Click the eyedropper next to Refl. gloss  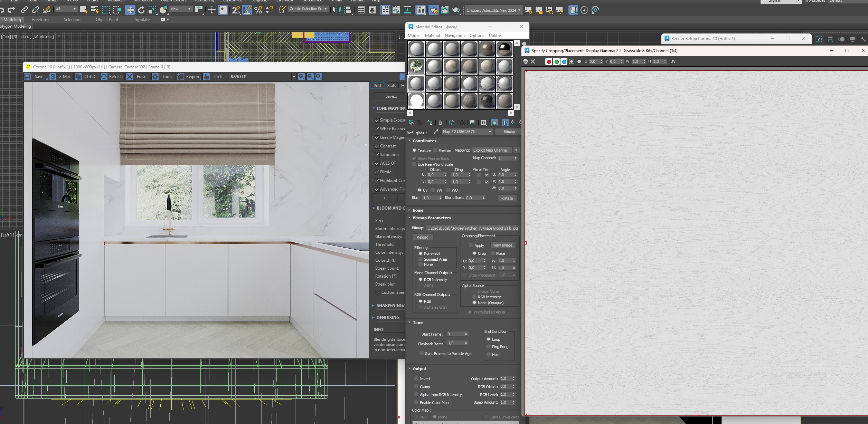coord(436,132)
